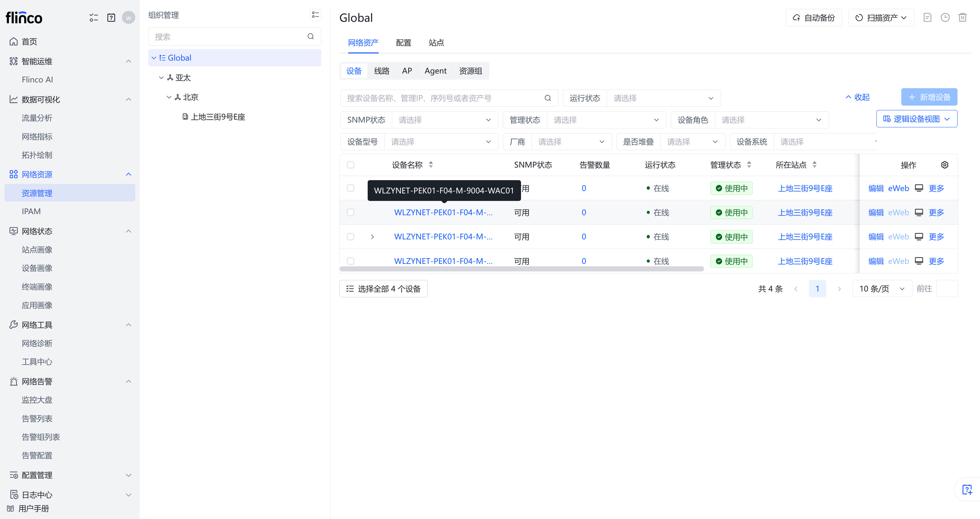Click search magnifier in device search box
Screen dimensions: 980x519
pyautogui.click(x=548, y=98)
